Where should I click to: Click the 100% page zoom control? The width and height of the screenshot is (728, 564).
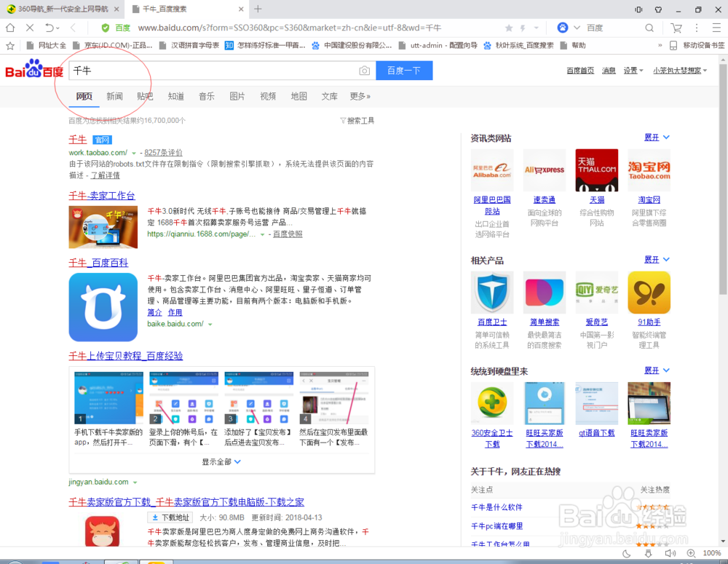pyautogui.click(x=710, y=554)
